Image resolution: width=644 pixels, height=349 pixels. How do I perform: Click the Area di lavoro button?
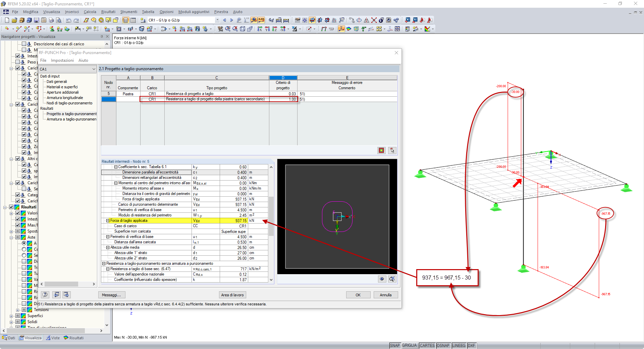(232, 295)
